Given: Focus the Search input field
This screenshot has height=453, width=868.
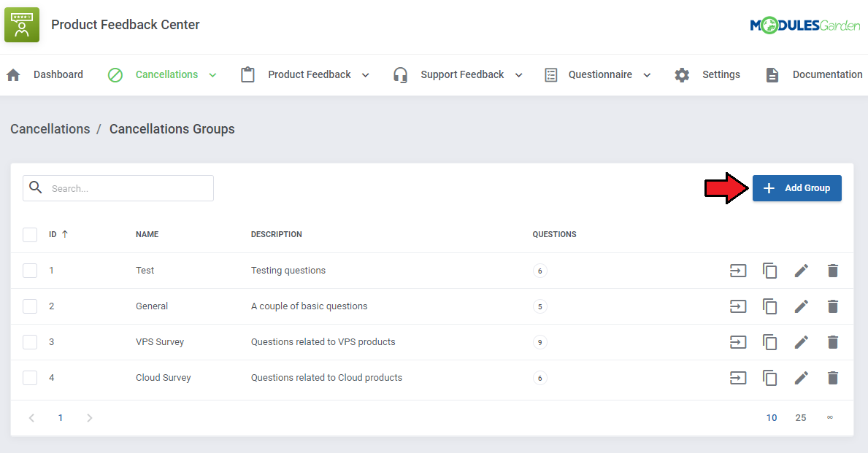Looking at the screenshot, I should tap(118, 188).
